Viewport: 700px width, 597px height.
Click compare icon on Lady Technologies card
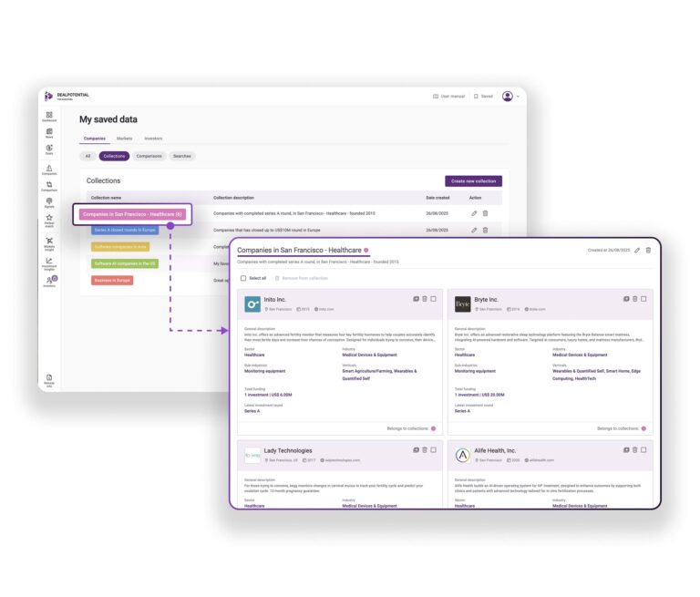pos(415,449)
